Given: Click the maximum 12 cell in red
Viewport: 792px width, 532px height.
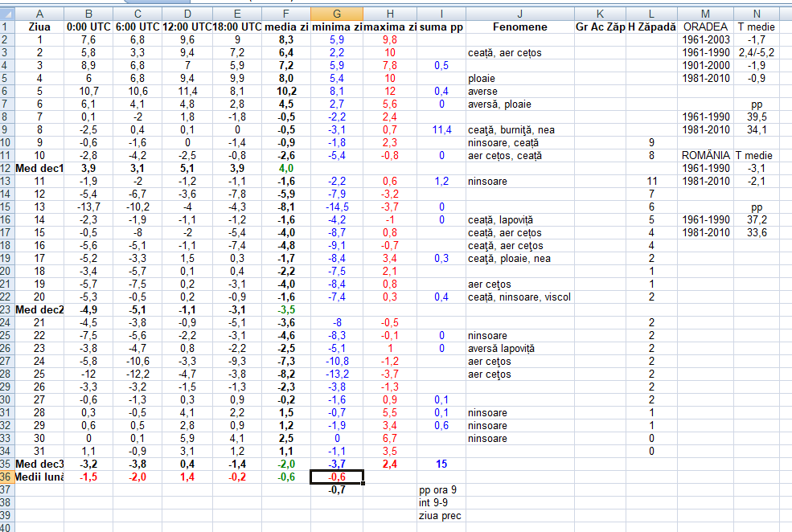Looking at the screenshot, I should (390, 92).
